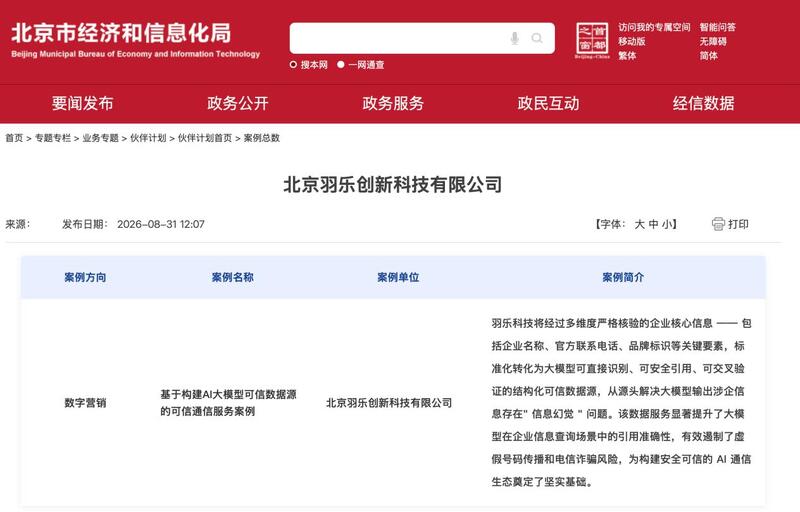
Task: Click the 案例方向 column header
Action: coord(85,277)
